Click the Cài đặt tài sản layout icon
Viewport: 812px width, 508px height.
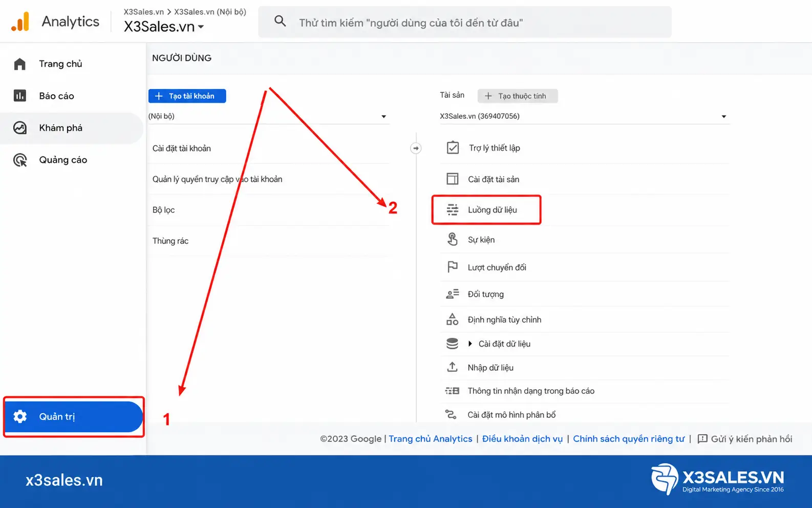453,179
